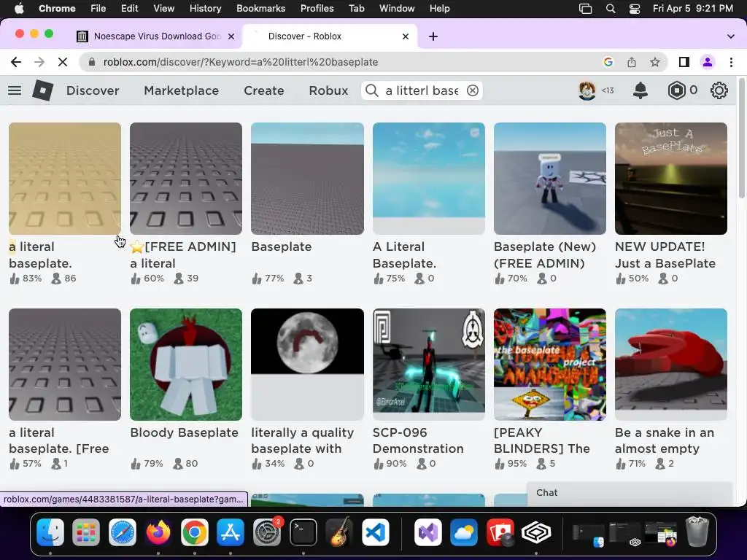The image size is (747, 560).
Task: Close the Noescape Virus Download tab
Action: coord(231,36)
